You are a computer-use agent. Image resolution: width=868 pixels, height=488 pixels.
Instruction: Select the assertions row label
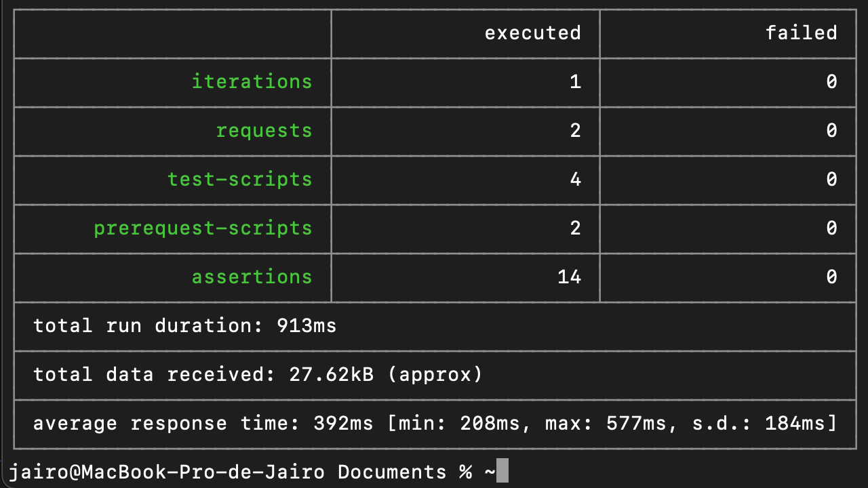pyautogui.click(x=252, y=277)
